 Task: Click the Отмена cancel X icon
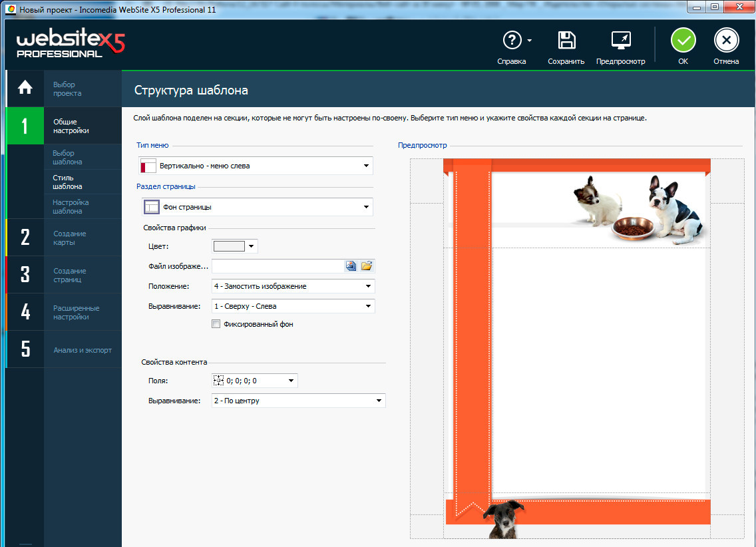click(726, 41)
